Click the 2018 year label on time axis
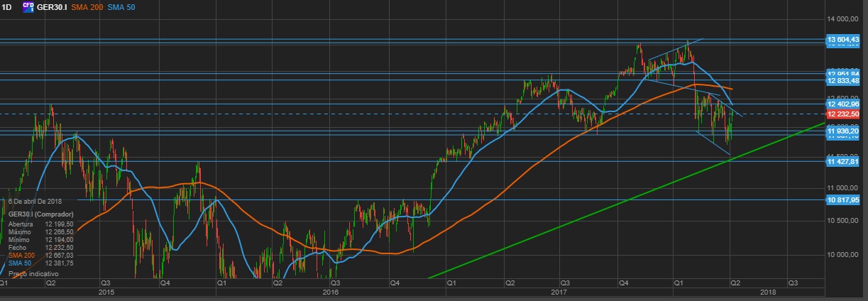This screenshot has height=301, width=868. [x=767, y=292]
